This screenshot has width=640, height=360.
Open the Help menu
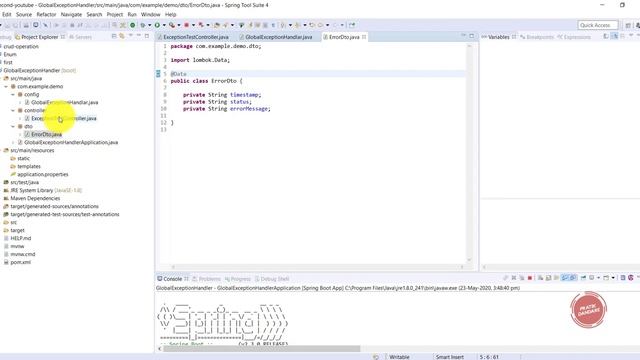[x=170, y=14]
